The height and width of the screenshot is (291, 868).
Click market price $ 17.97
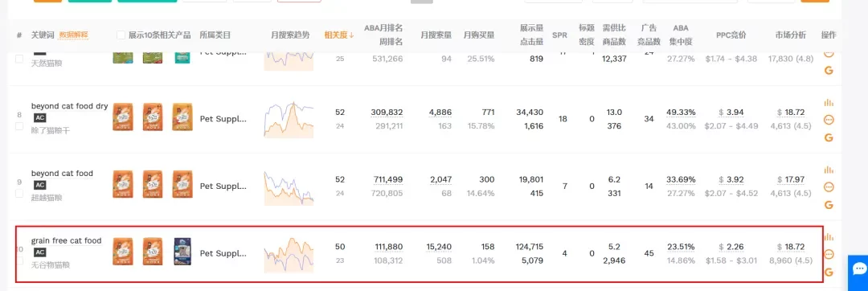click(791, 180)
